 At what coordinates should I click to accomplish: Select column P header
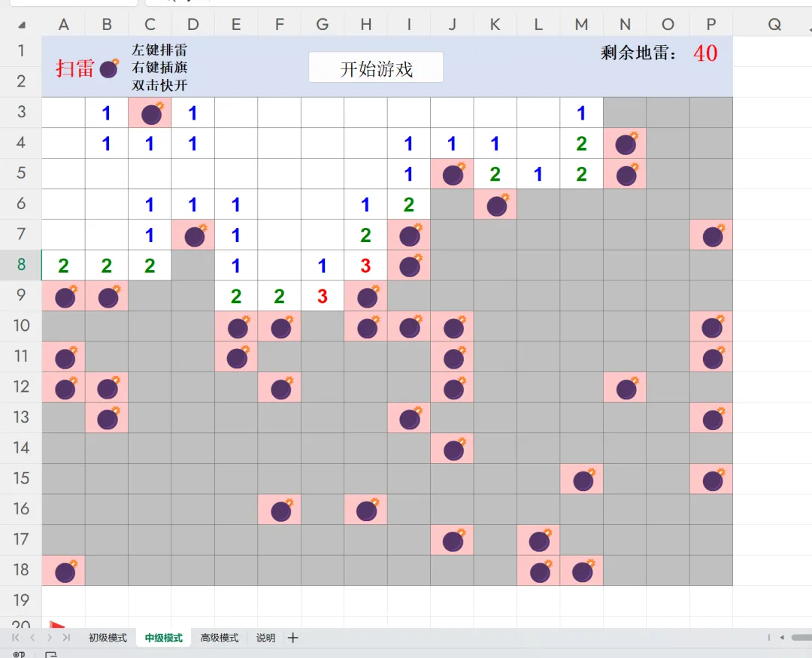point(711,24)
